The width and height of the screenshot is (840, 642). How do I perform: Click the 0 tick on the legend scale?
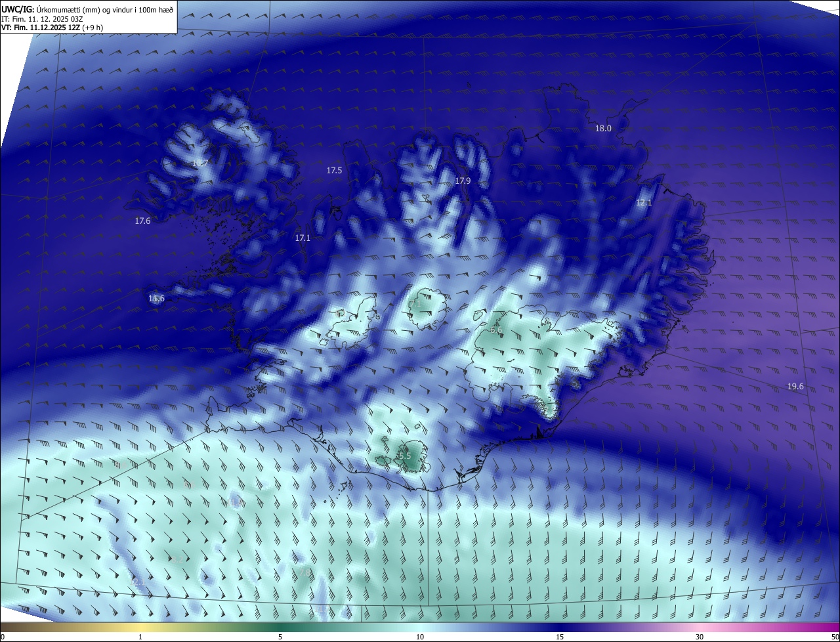[x=2, y=637]
